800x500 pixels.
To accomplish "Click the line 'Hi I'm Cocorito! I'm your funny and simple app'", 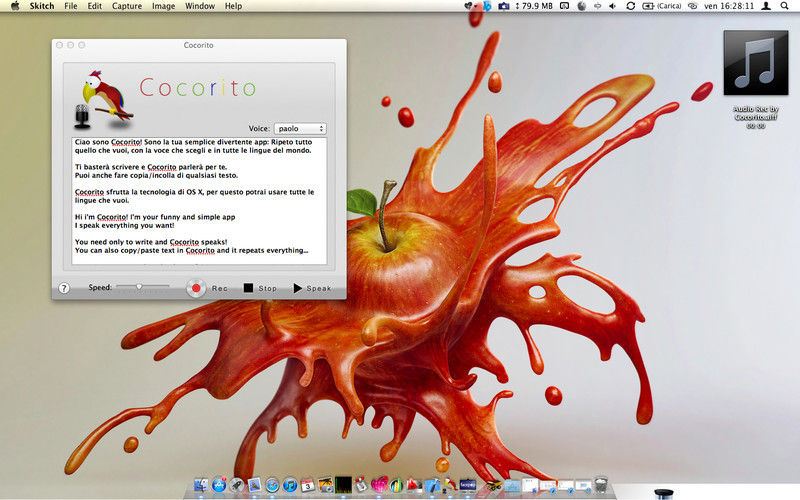I will coord(155,217).
